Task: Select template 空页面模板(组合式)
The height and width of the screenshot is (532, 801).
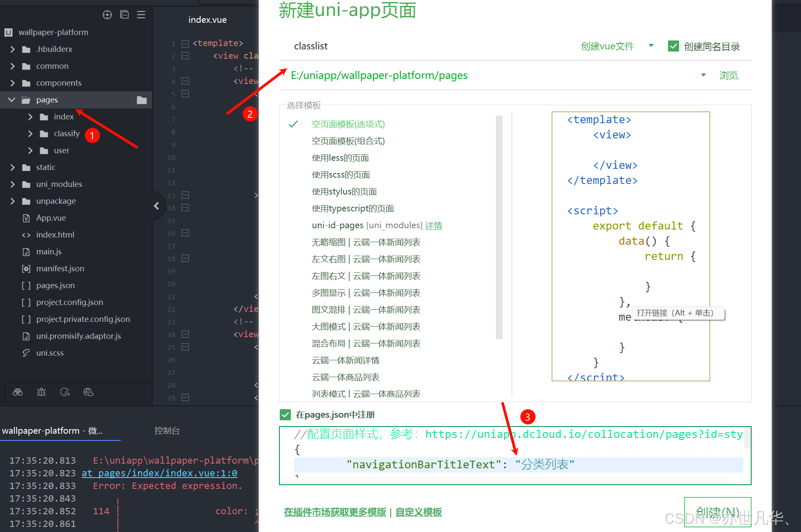Action: 348,141
